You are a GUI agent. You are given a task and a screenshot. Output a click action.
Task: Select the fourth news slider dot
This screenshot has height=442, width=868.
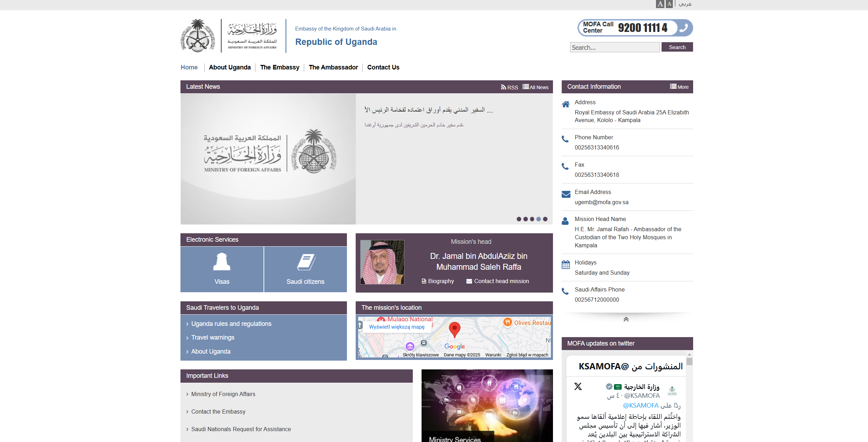(x=539, y=219)
